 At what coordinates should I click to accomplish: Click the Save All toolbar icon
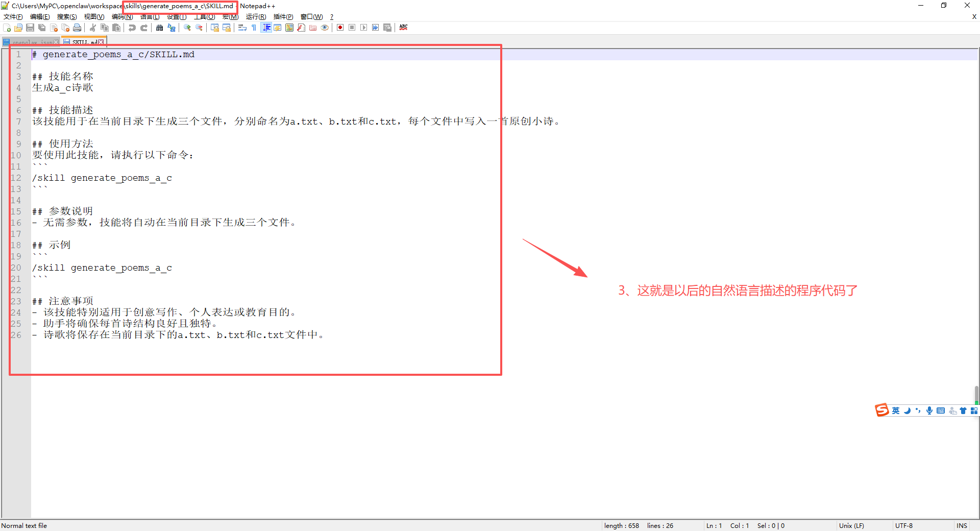point(42,28)
